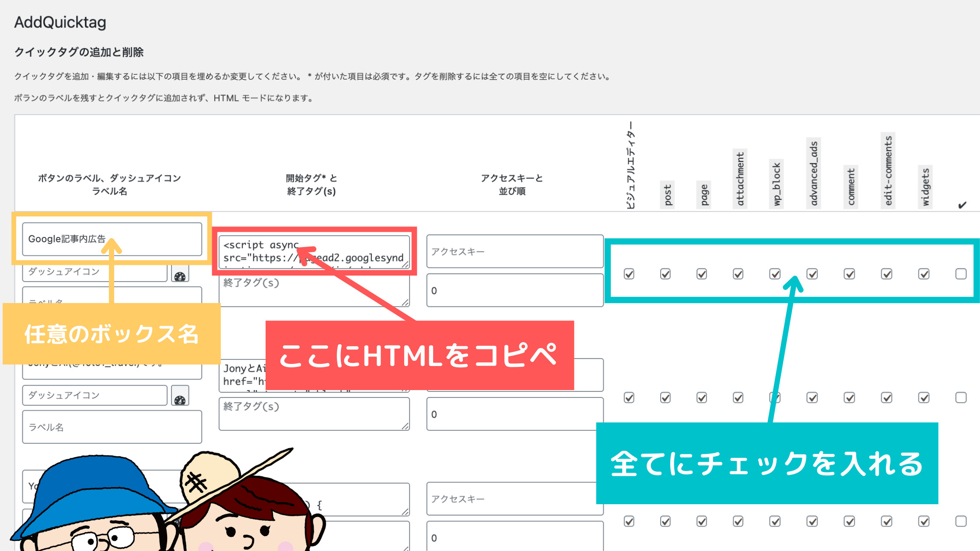Click the クイックタグの追加と削除 heading
The height and width of the screenshot is (551, 980).
click(79, 52)
